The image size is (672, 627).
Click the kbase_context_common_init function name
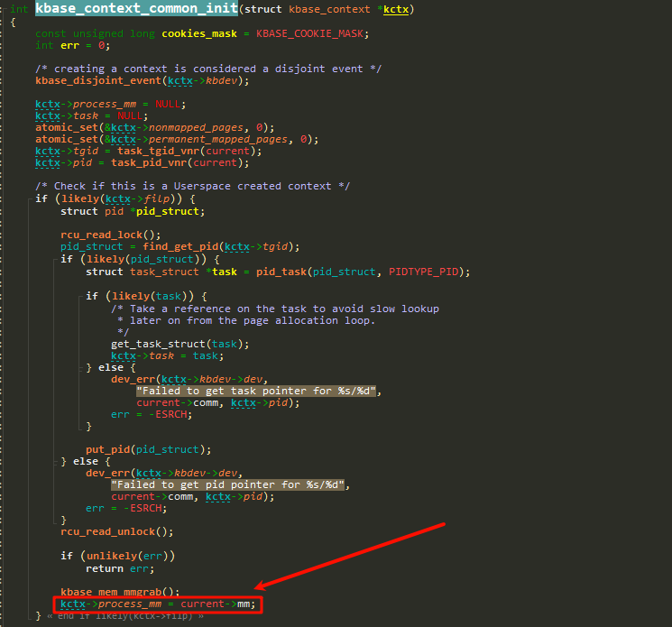pyautogui.click(x=137, y=9)
